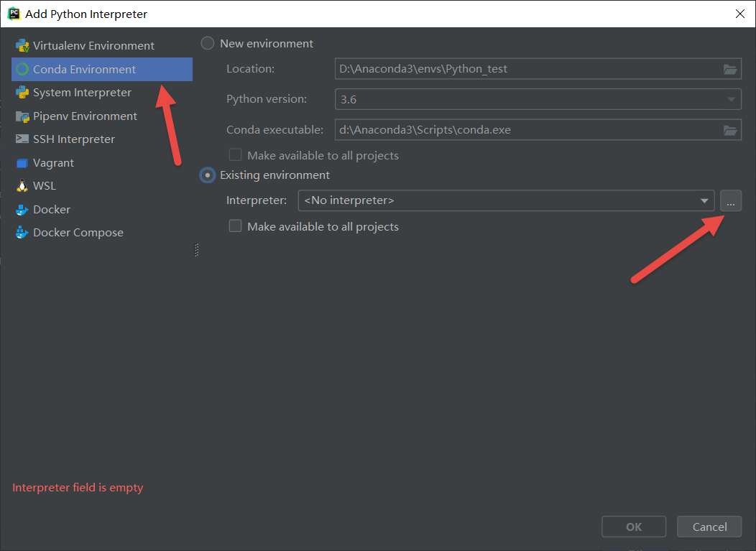Pick the Vagrant option in the sidebar

click(x=102, y=163)
